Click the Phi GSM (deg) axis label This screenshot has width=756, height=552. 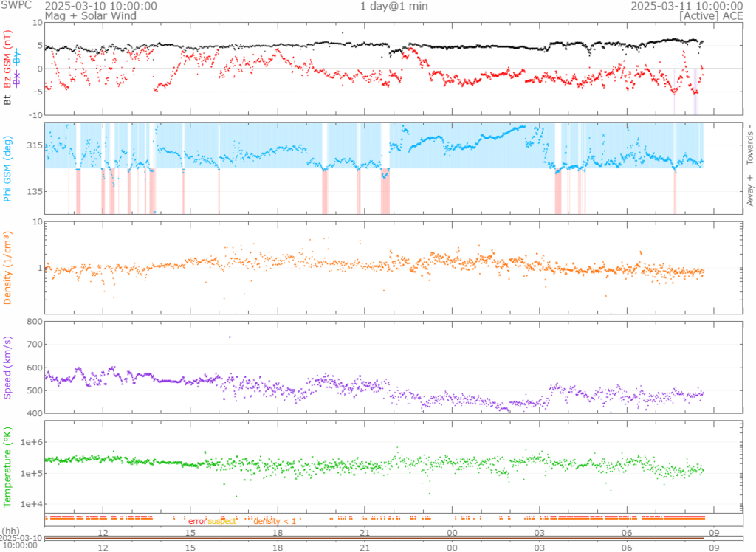[8, 169]
